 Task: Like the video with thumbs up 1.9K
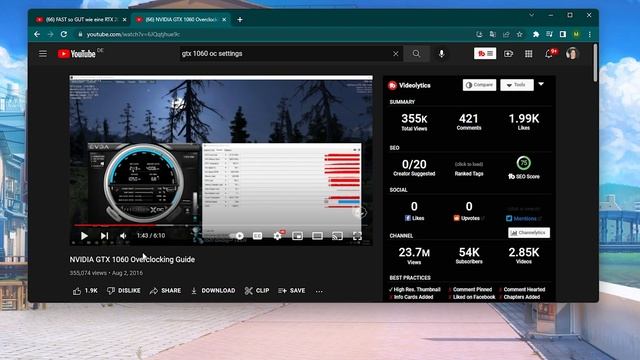85,291
